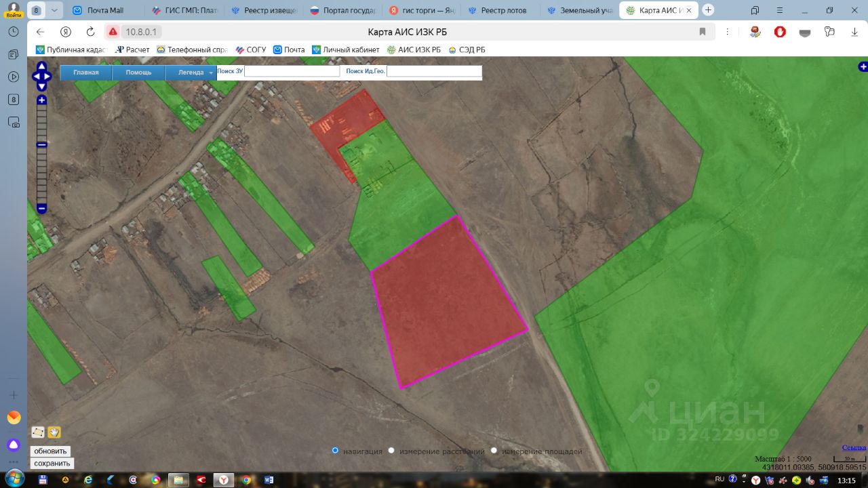Open the Личный кабинет bookmark
The height and width of the screenshot is (488, 868).
coord(346,49)
